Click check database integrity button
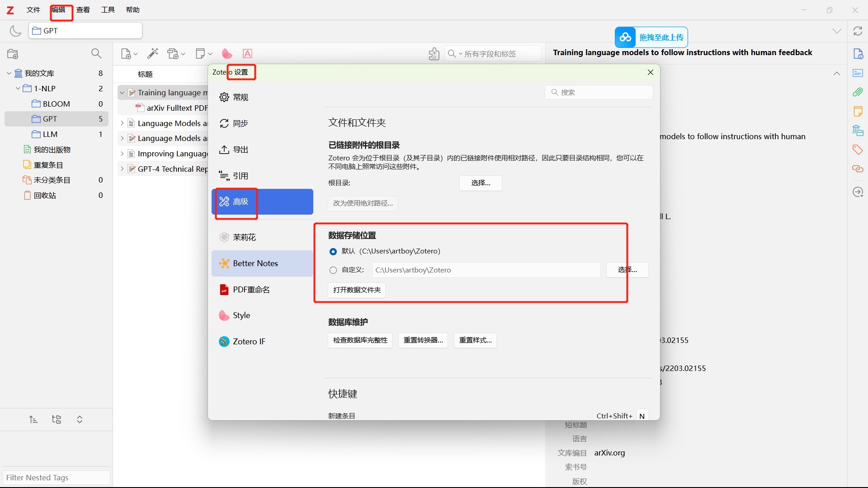Viewport: 868px width, 488px height. tap(360, 340)
